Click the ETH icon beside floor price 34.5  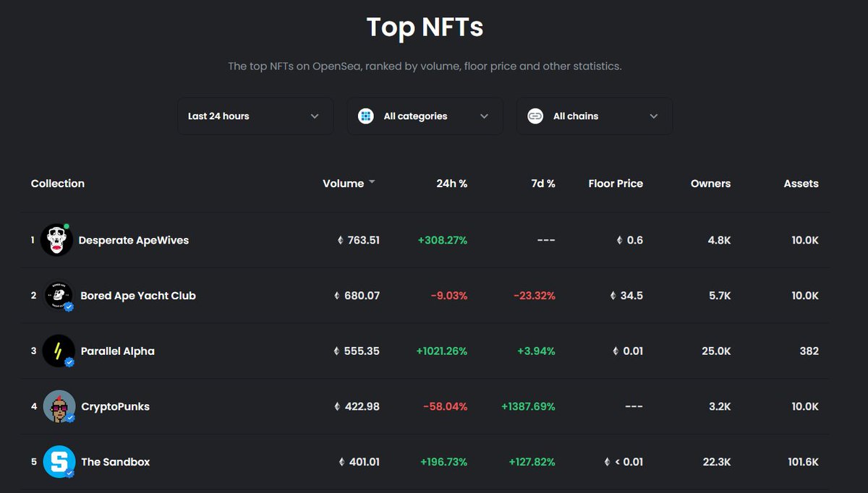click(x=613, y=296)
